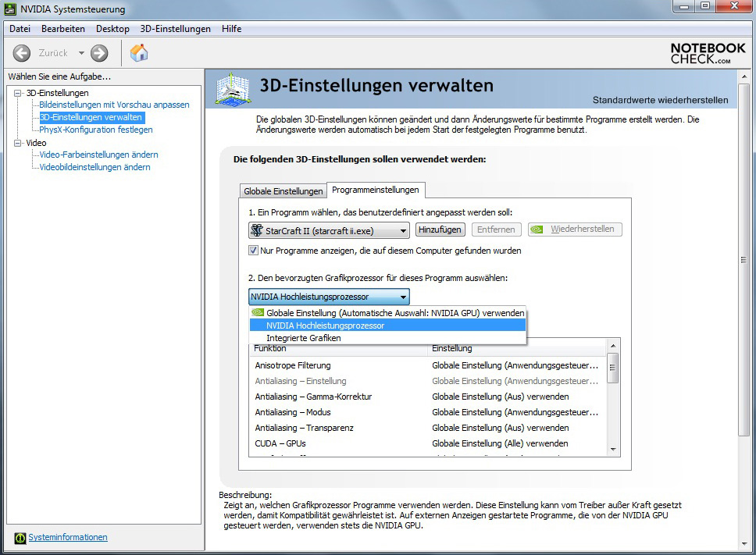
Task: Collapse the Video tree node
Action: pyautogui.click(x=18, y=143)
